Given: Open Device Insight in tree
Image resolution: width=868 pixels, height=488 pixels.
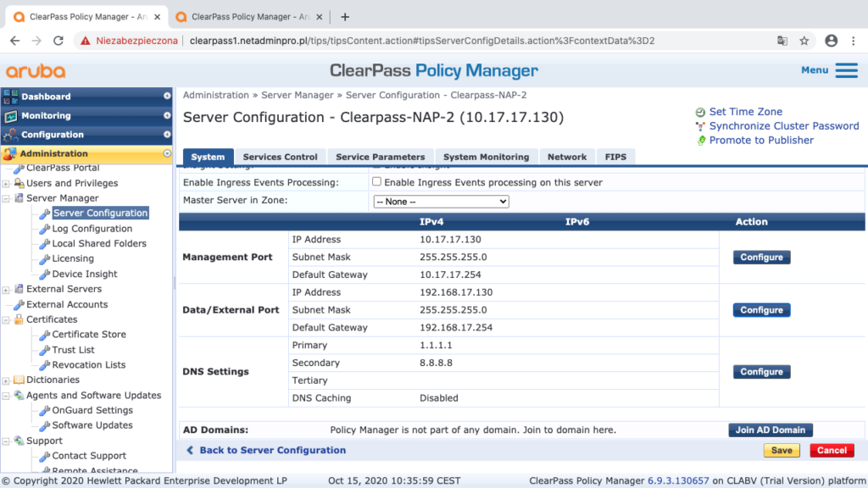Looking at the screenshot, I should pyautogui.click(x=84, y=274).
